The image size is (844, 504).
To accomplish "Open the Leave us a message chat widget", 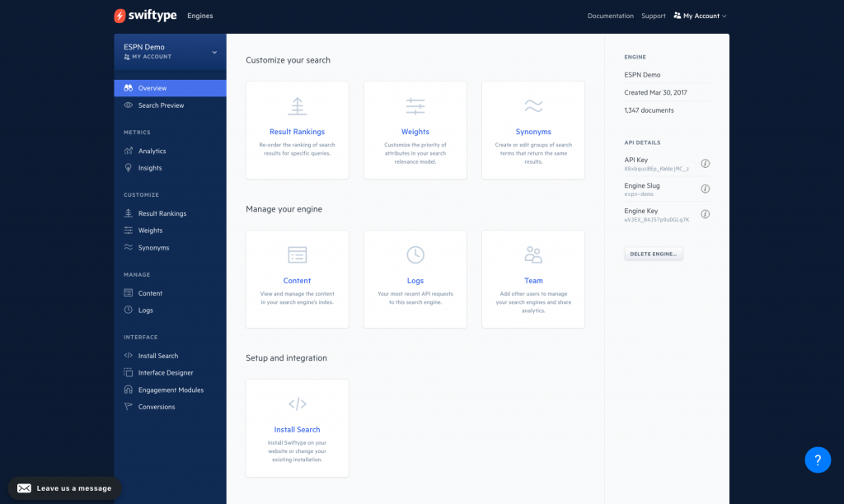I will [x=63, y=488].
